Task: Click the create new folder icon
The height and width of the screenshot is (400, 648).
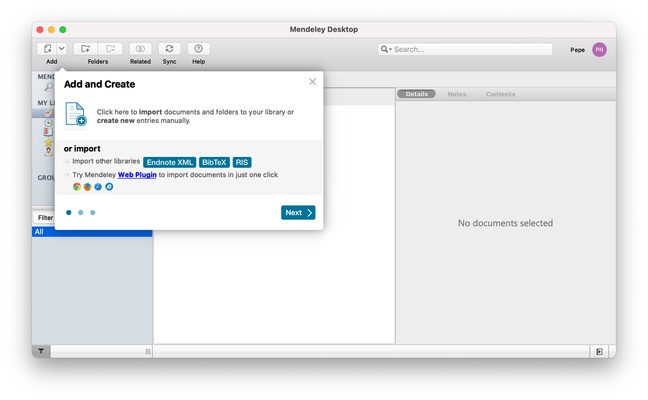Action: click(x=86, y=49)
